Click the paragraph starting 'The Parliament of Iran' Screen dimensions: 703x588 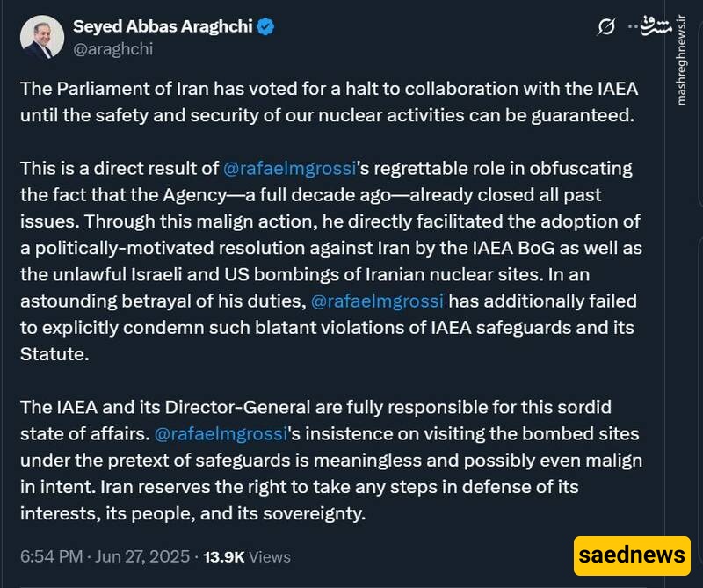(329, 102)
